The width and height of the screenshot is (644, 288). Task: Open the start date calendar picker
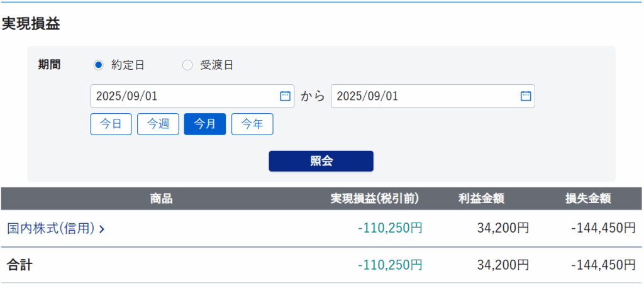285,96
